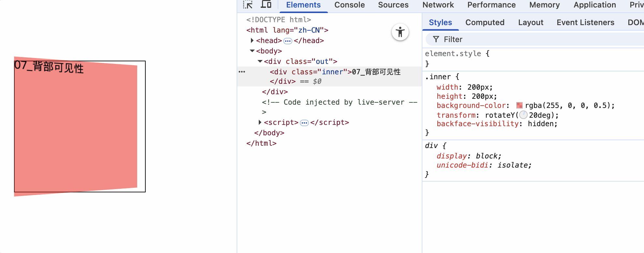Select the html lang element node
This screenshot has height=253, width=644.
point(287,30)
